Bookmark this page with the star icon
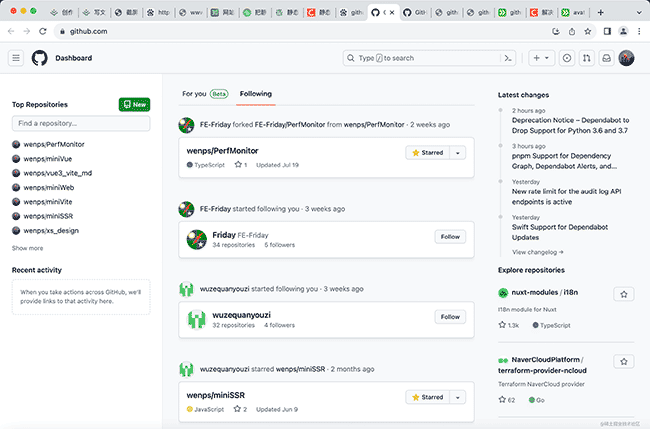Screen dimensions: 650x429 point(587,31)
